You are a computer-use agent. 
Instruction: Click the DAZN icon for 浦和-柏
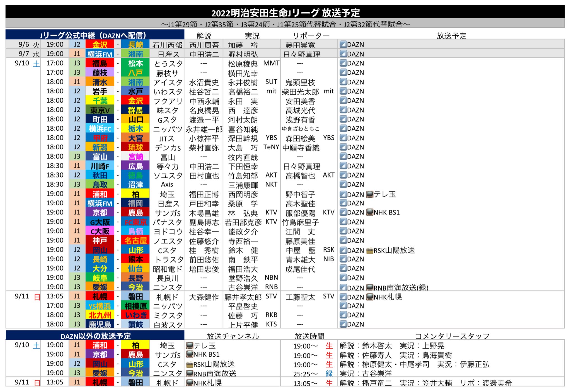tap(343, 194)
